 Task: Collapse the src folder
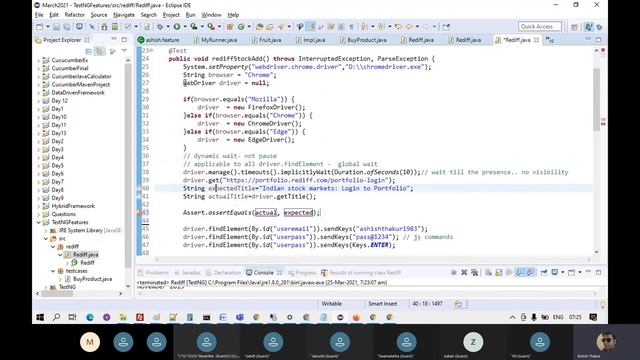[46, 239]
